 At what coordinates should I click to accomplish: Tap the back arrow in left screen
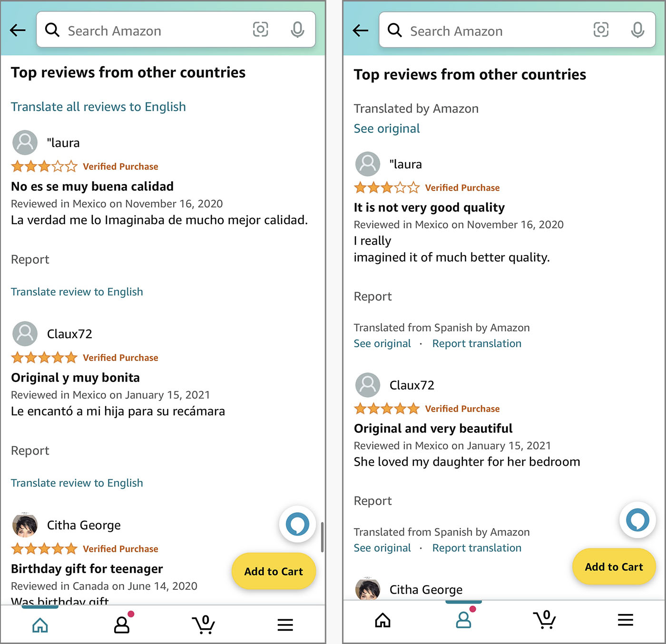coord(18,30)
